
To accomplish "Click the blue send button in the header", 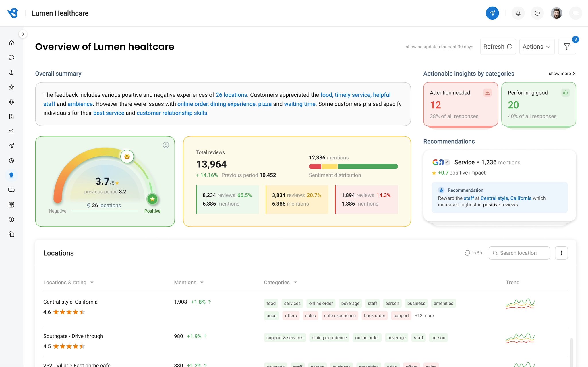I will click(x=492, y=13).
